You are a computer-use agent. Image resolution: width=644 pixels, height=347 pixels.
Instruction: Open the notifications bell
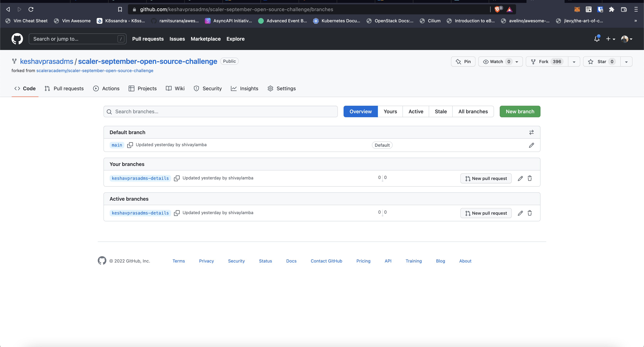coord(597,39)
